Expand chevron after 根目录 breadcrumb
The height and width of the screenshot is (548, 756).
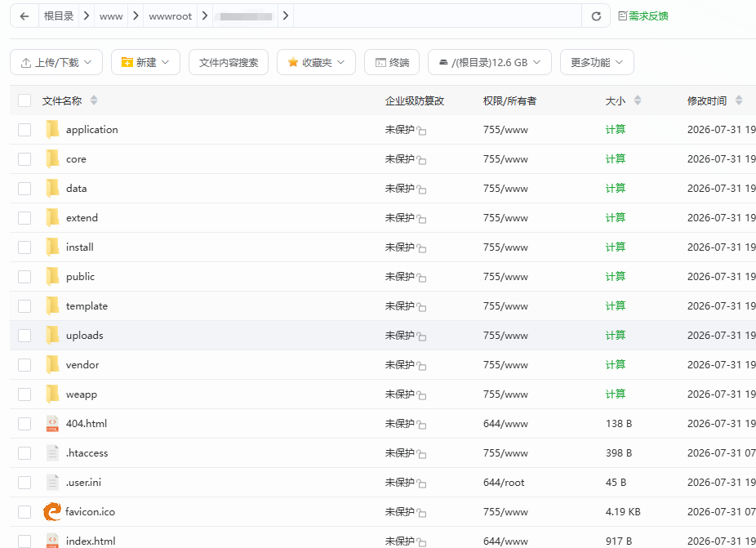(x=87, y=16)
